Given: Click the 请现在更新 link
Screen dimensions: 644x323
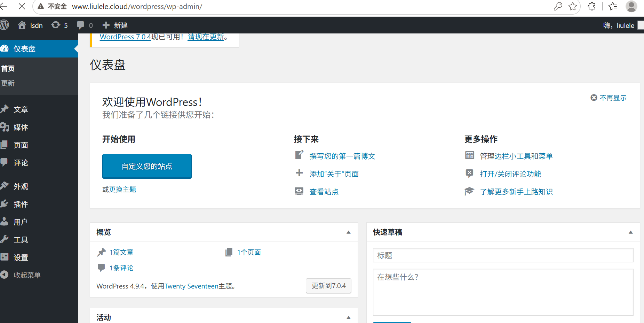Looking at the screenshot, I should 206,37.
